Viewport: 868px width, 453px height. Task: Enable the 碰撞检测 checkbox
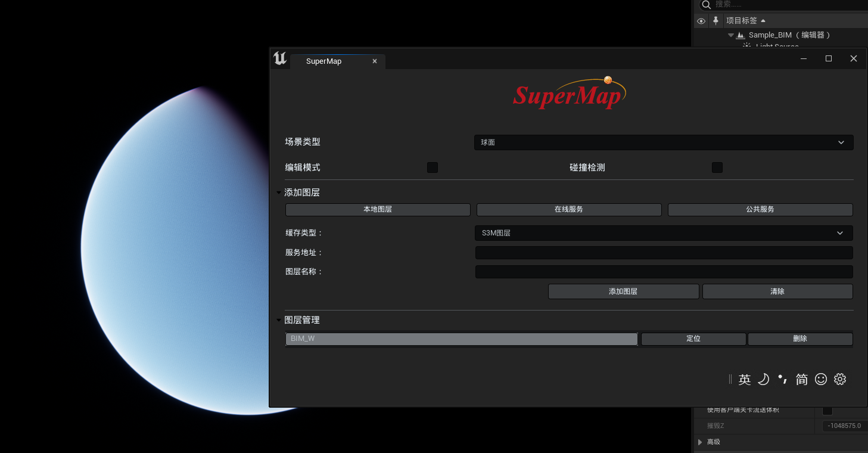pyautogui.click(x=717, y=167)
